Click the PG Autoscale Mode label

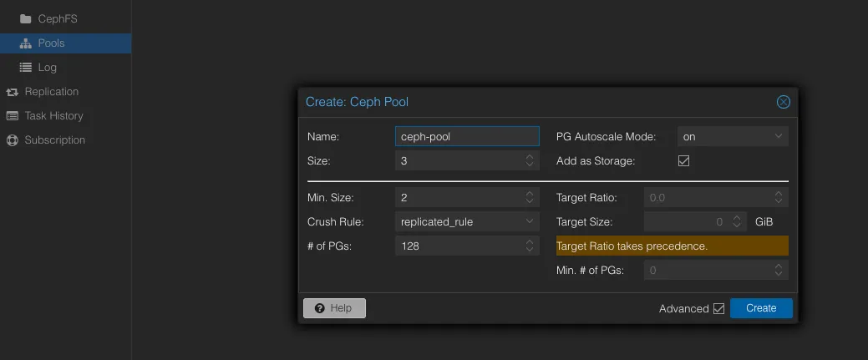coord(607,137)
